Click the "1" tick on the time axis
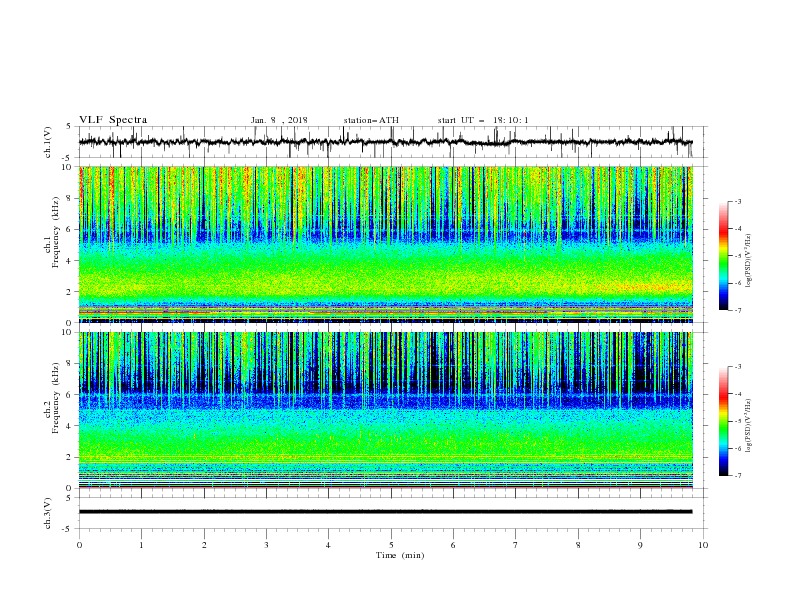Image resolution: width=792 pixels, height=612 pixels. (141, 545)
